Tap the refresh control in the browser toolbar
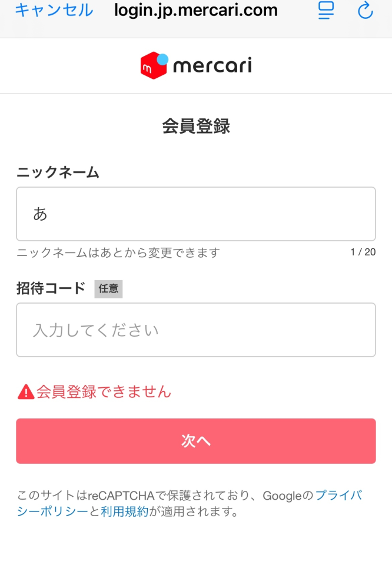The image size is (392, 588). (x=365, y=10)
